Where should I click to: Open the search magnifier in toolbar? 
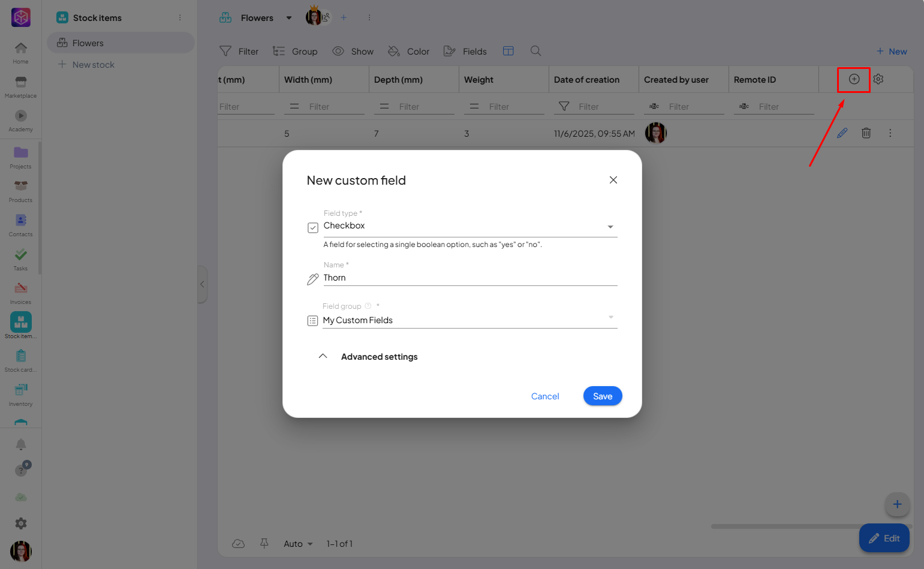click(535, 51)
